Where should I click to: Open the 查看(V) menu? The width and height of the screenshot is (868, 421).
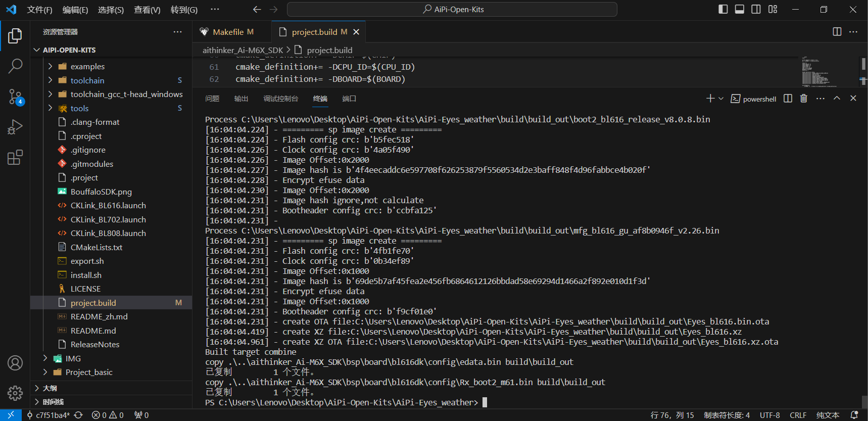coord(147,10)
